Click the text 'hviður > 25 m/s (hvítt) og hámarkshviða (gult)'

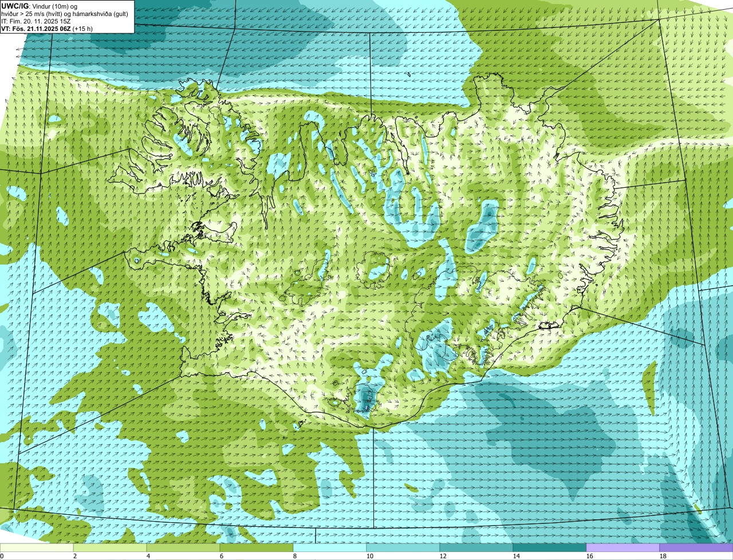tap(65, 14)
